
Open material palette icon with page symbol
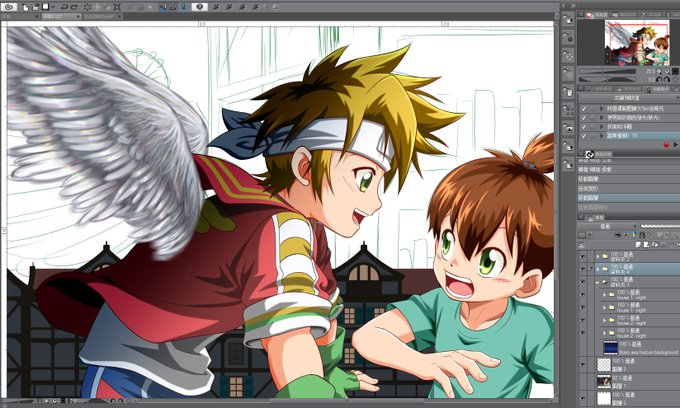pyautogui.click(x=568, y=91)
